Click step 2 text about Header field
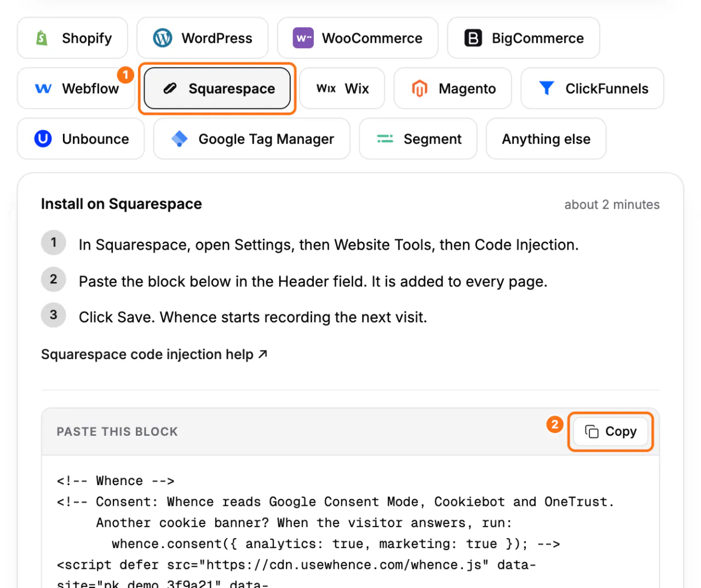This screenshot has height=588, width=701. click(313, 281)
